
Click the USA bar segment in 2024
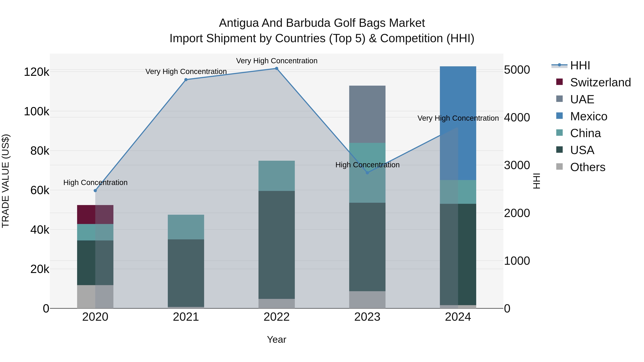(458, 255)
